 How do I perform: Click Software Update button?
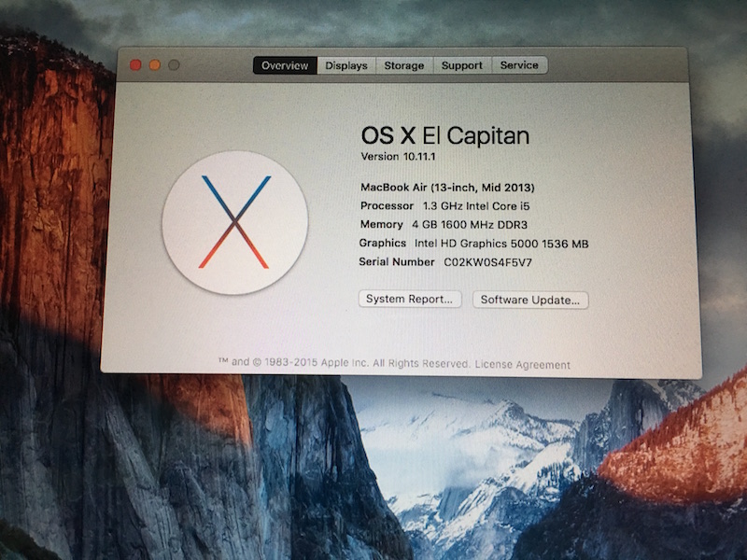click(x=530, y=300)
